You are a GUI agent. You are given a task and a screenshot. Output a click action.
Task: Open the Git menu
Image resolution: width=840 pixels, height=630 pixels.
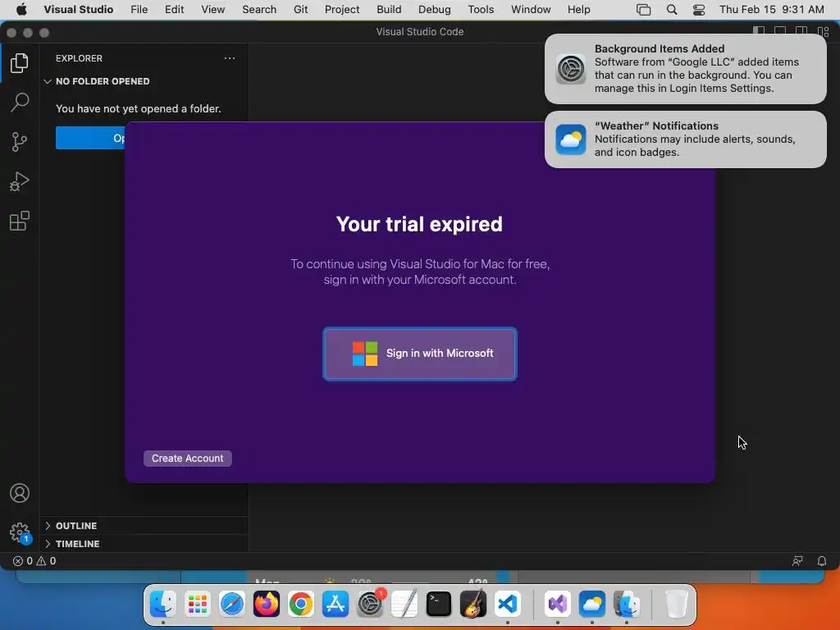pyautogui.click(x=300, y=10)
